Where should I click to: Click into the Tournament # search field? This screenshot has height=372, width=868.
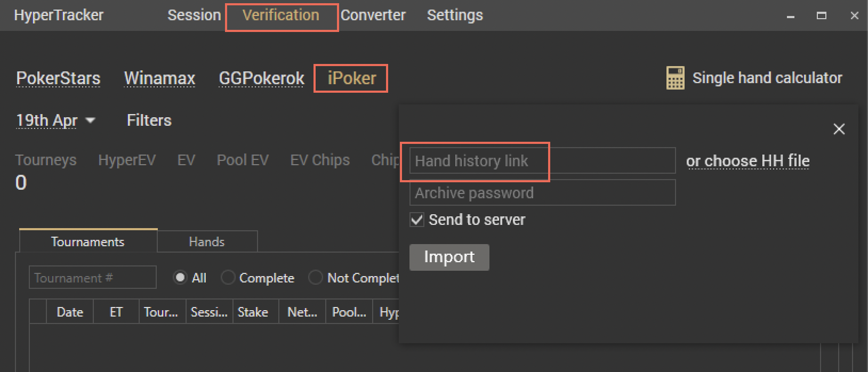[93, 278]
